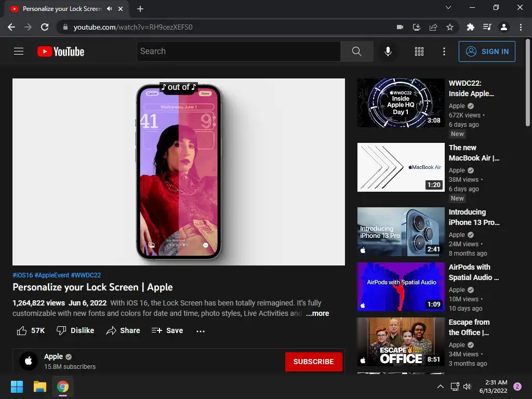Click the search magnifier button
The image size is (532, 399).
[x=356, y=51]
